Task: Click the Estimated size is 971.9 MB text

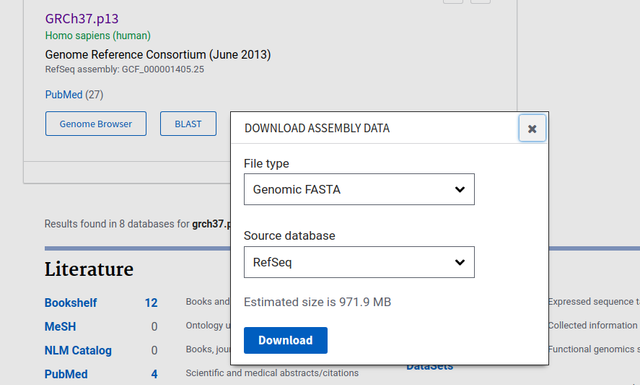Action: click(x=318, y=302)
